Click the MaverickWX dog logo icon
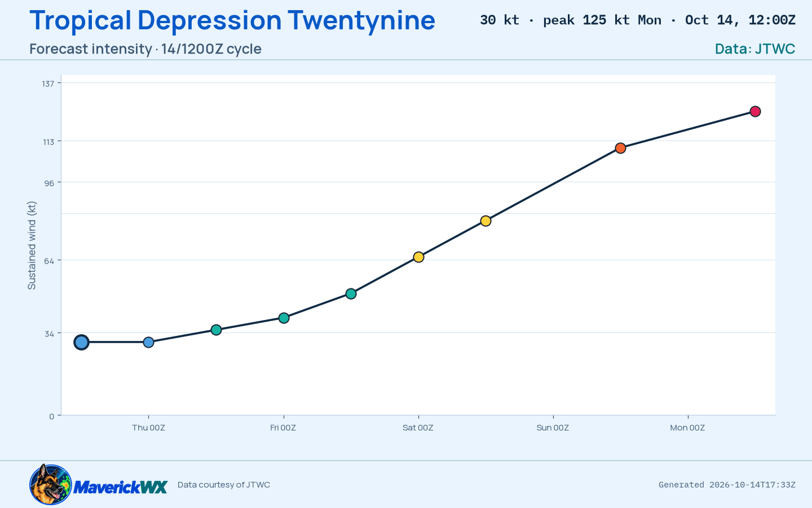Screen dimensions: 812x508 (x=51, y=484)
